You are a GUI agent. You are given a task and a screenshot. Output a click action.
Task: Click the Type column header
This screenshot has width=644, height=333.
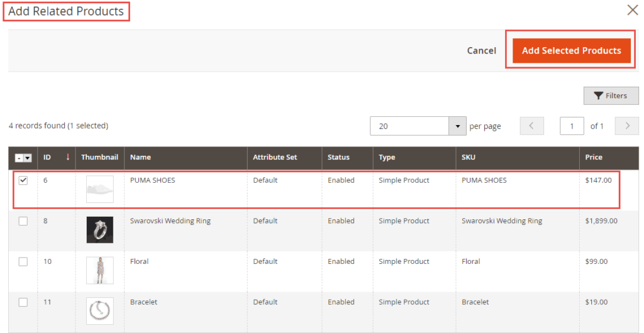pyautogui.click(x=414, y=158)
